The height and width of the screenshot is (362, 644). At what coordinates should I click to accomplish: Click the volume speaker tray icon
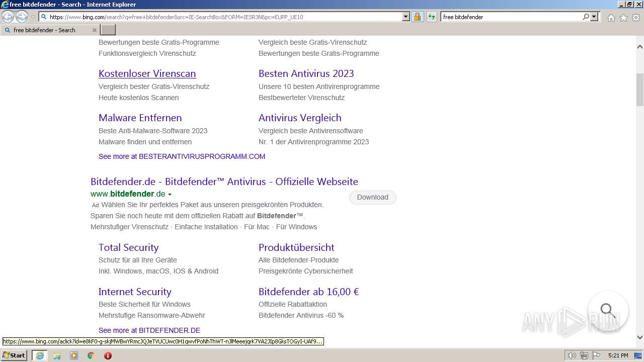click(x=572, y=355)
